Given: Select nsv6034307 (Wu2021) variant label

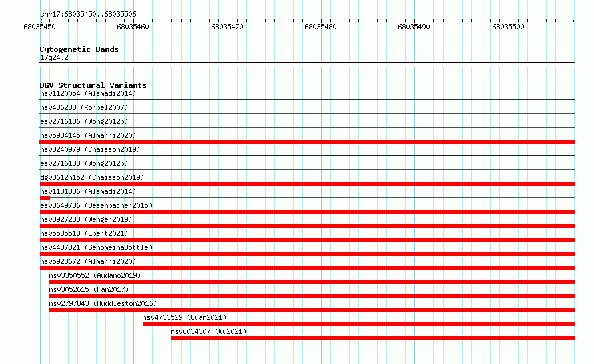Looking at the screenshot, I should [208, 331].
